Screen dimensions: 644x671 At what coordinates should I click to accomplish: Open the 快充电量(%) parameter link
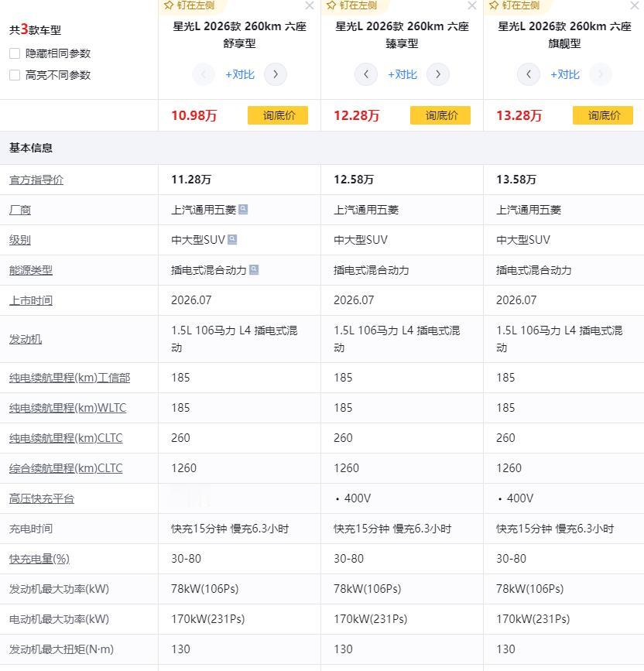39,559
